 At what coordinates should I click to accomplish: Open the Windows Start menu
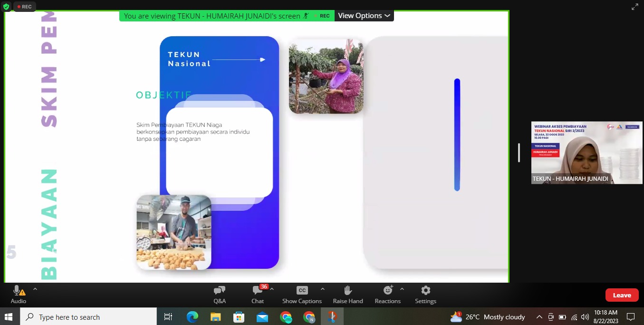click(x=8, y=316)
